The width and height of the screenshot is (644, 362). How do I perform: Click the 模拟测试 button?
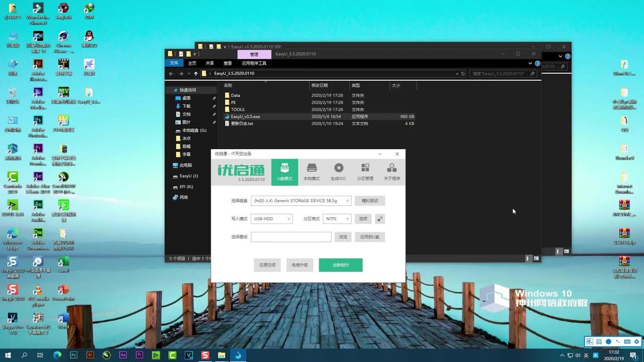tap(370, 201)
